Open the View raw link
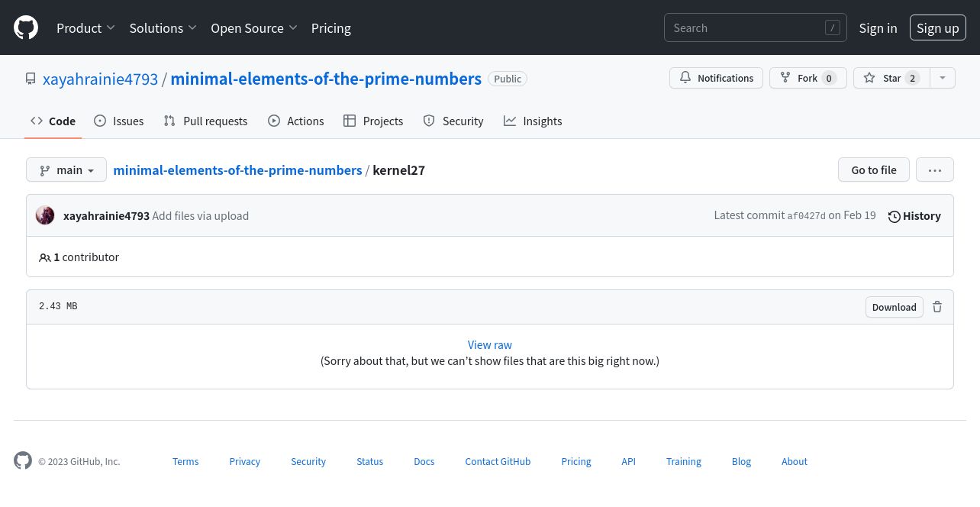This screenshot has height=507, width=980. (x=490, y=345)
